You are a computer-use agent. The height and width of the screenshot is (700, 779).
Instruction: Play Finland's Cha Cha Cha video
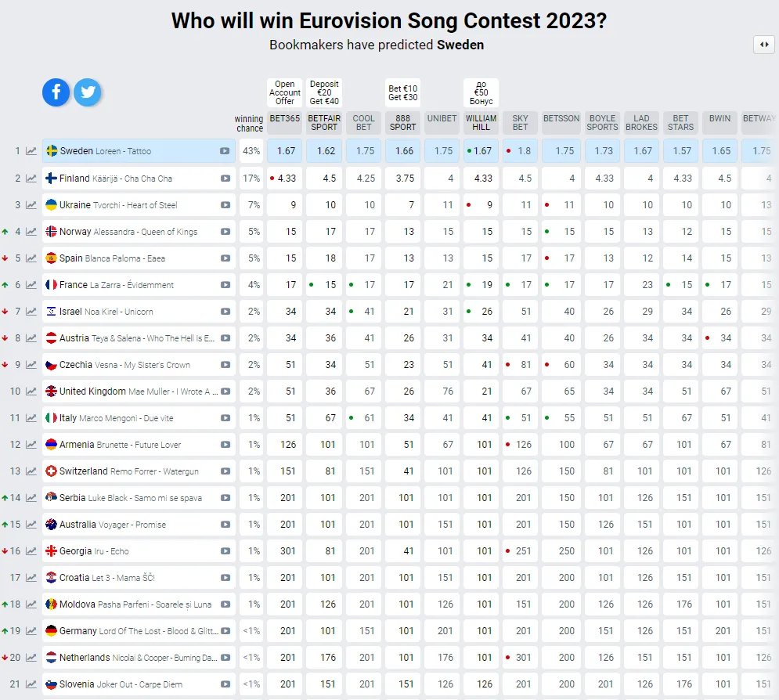(225, 179)
